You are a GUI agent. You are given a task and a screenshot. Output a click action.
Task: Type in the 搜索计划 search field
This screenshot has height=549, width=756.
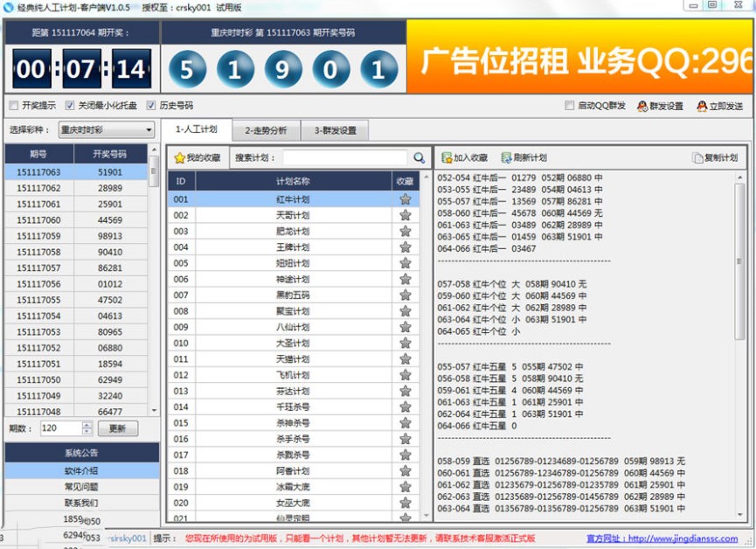(x=345, y=157)
